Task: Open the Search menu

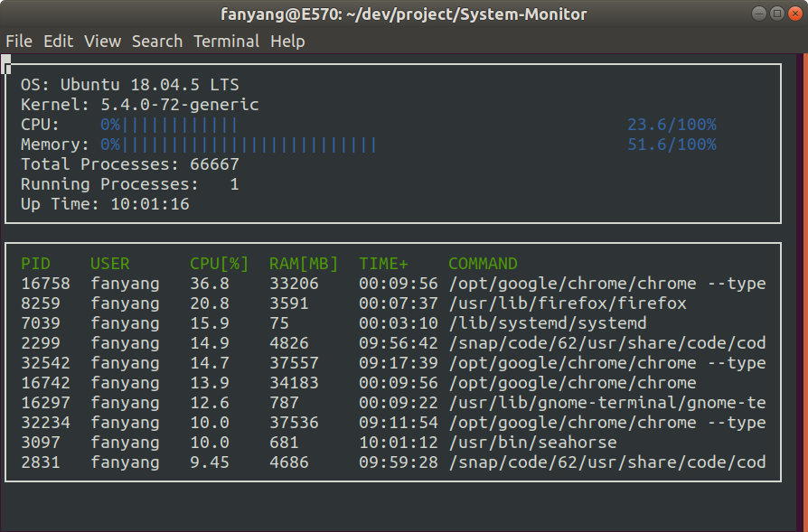Action: [x=156, y=42]
